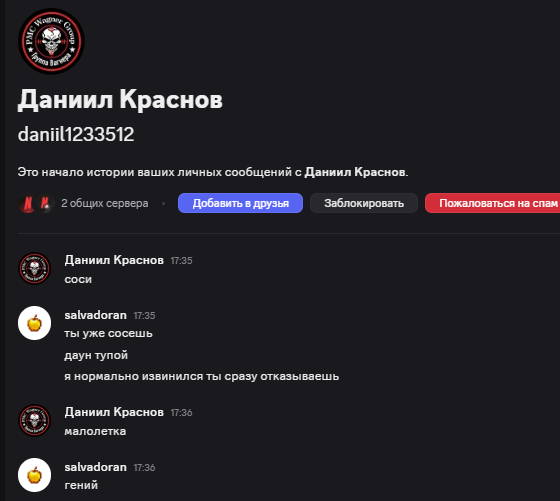The width and height of the screenshot is (560, 501).
Task: Click Даниил Краснов's avatar beside малолетка message
Action: pyautogui.click(x=34, y=420)
